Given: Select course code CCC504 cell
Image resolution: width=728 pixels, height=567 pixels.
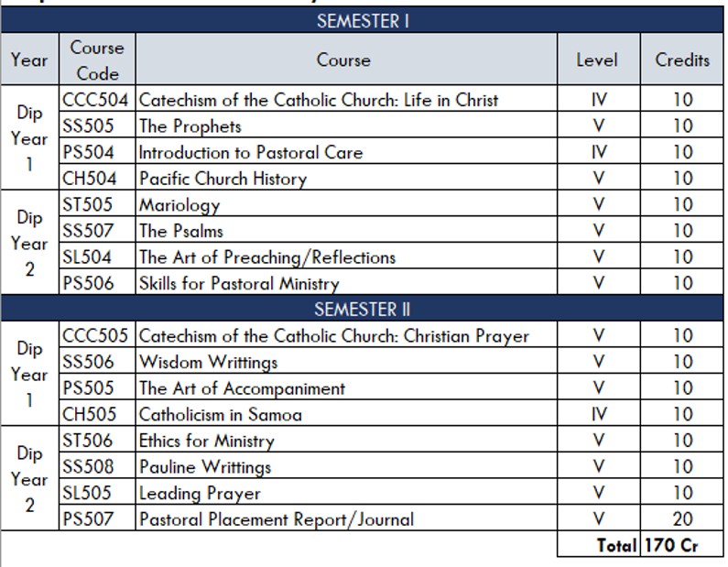Looking at the screenshot, I should [x=96, y=100].
